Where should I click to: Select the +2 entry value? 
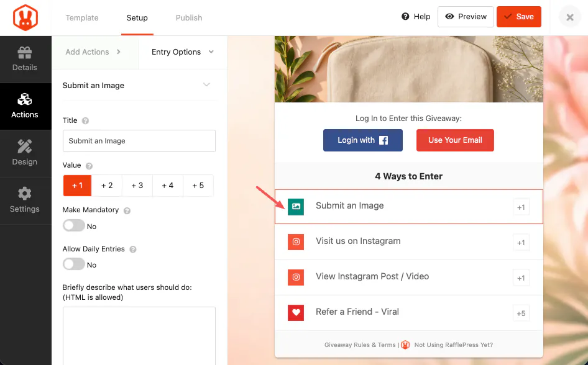click(107, 186)
